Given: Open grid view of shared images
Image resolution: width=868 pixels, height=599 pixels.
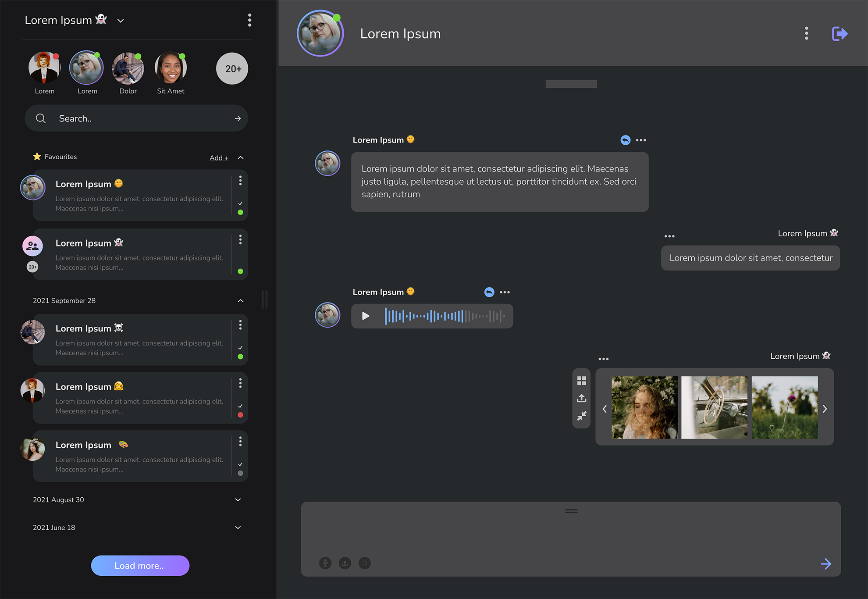Looking at the screenshot, I should [581, 381].
